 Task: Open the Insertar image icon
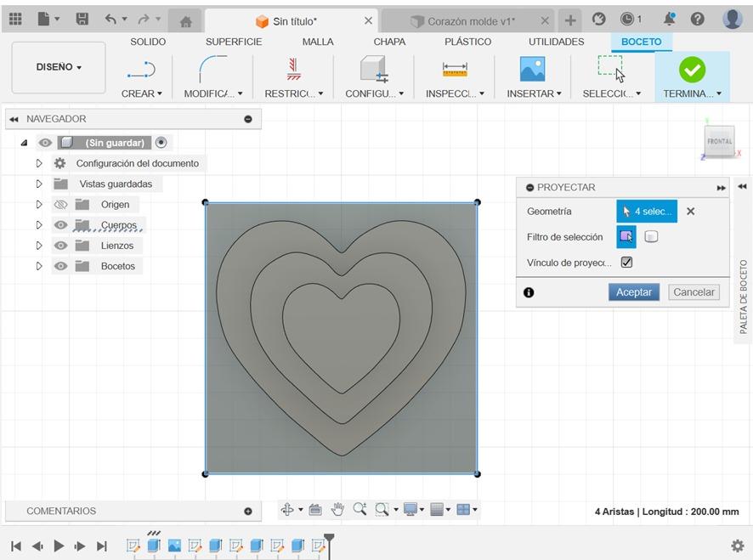click(532, 69)
